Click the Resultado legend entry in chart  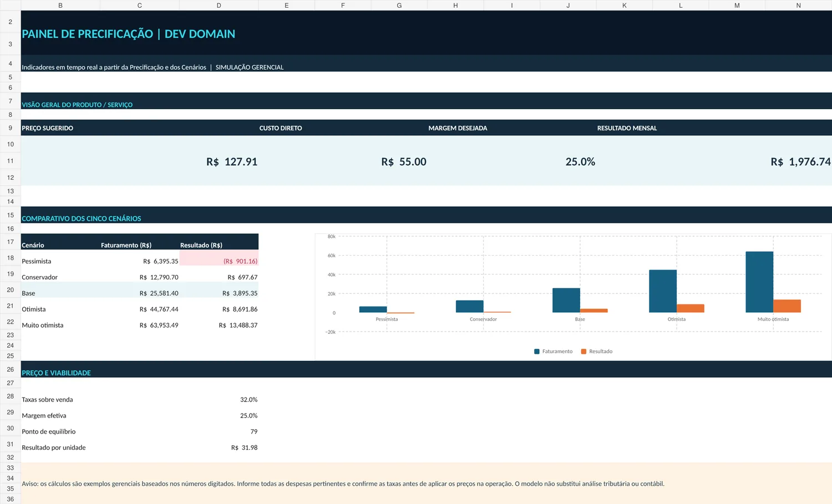coord(597,352)
